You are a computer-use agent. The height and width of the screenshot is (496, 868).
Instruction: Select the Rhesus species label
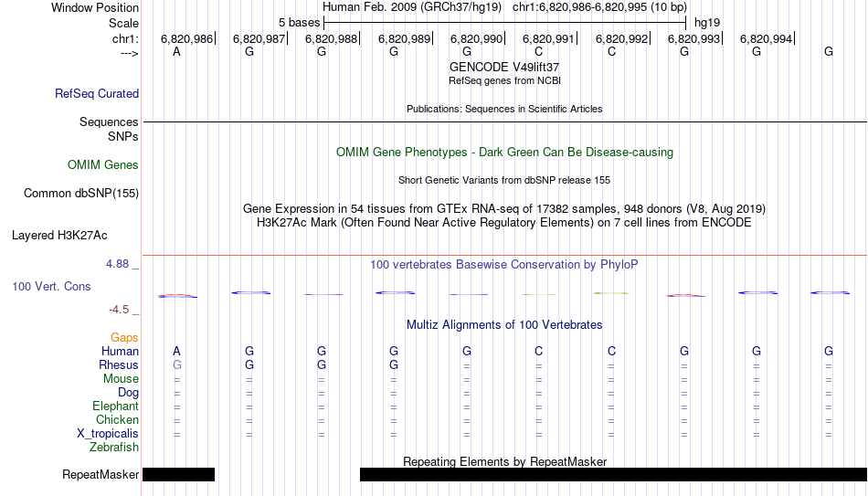pyautogui.click(x=119, y=364)
